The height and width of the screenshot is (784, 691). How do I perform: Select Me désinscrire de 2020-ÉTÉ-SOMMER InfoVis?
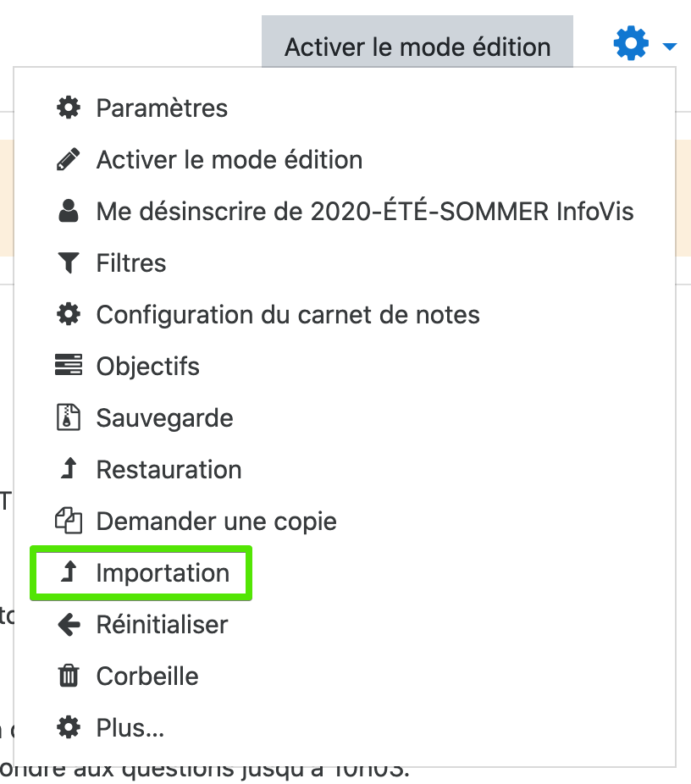pos(365,212)
